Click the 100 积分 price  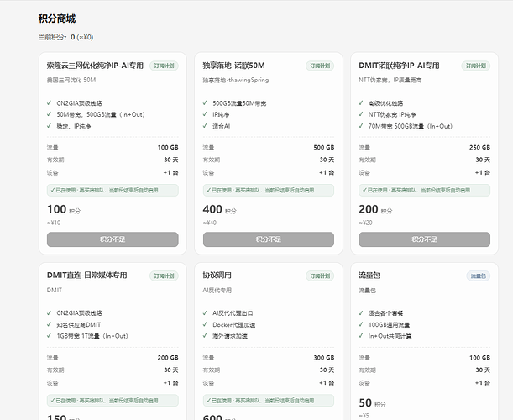coord(64,209)
